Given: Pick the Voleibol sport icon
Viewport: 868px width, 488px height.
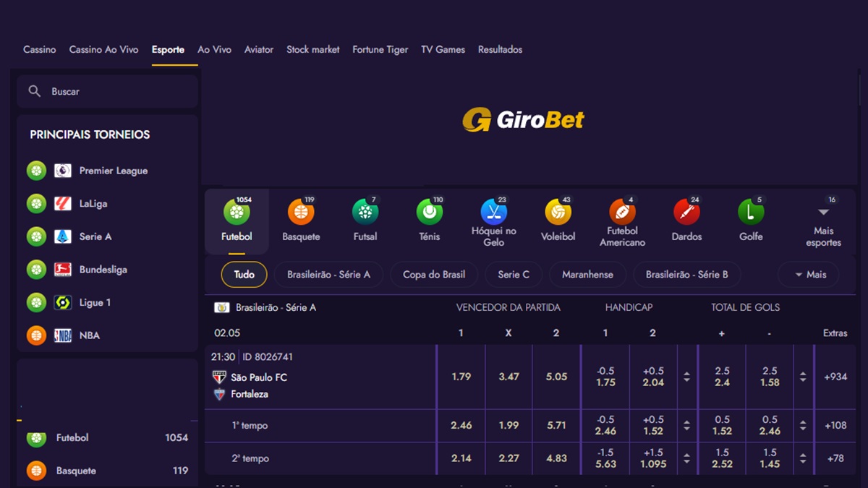Looking at the screenshot, I should (558, 213).
